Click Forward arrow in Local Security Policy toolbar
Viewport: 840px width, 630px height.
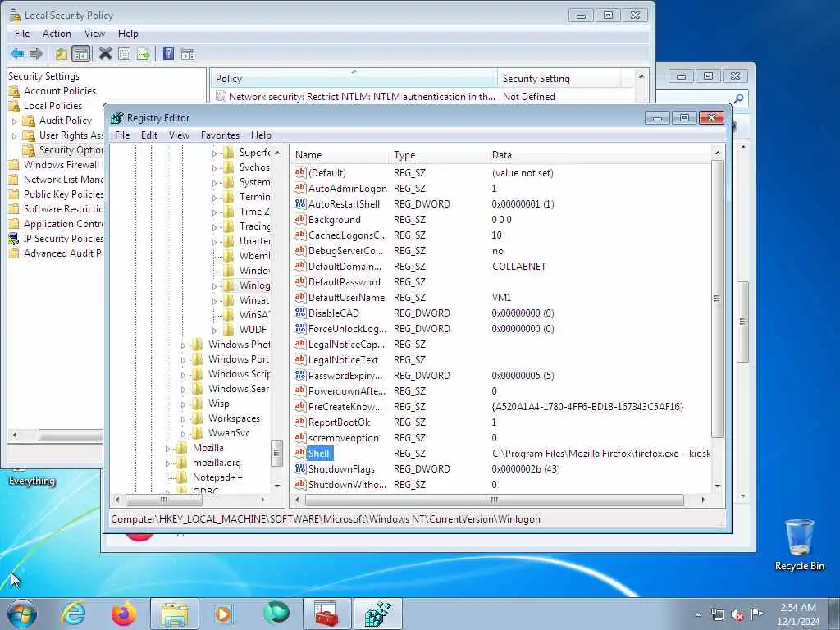click(36, 53)
